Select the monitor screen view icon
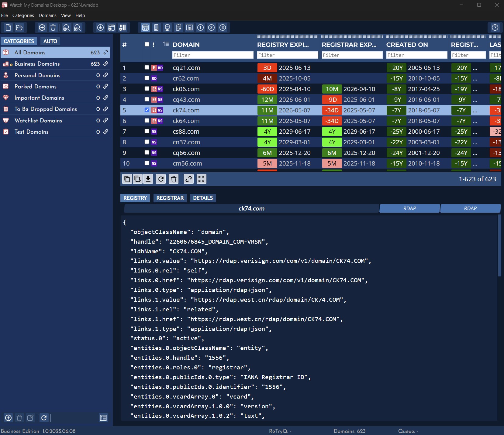 (x=189, y=28)
